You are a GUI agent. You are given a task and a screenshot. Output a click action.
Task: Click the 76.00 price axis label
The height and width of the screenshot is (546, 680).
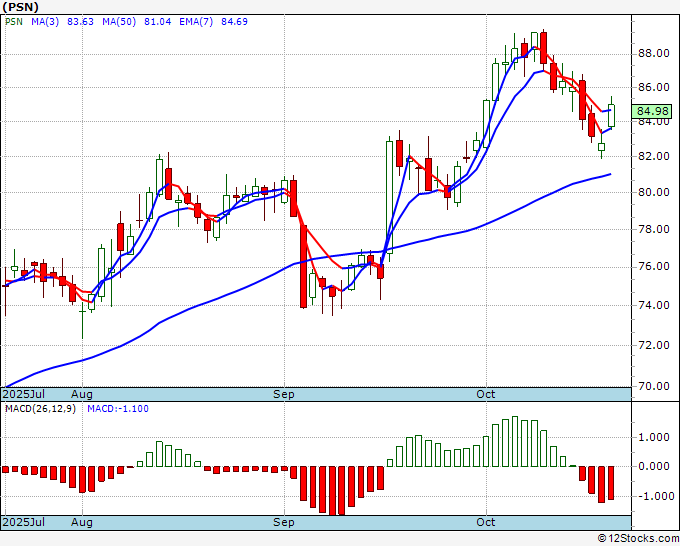[653, 266]
